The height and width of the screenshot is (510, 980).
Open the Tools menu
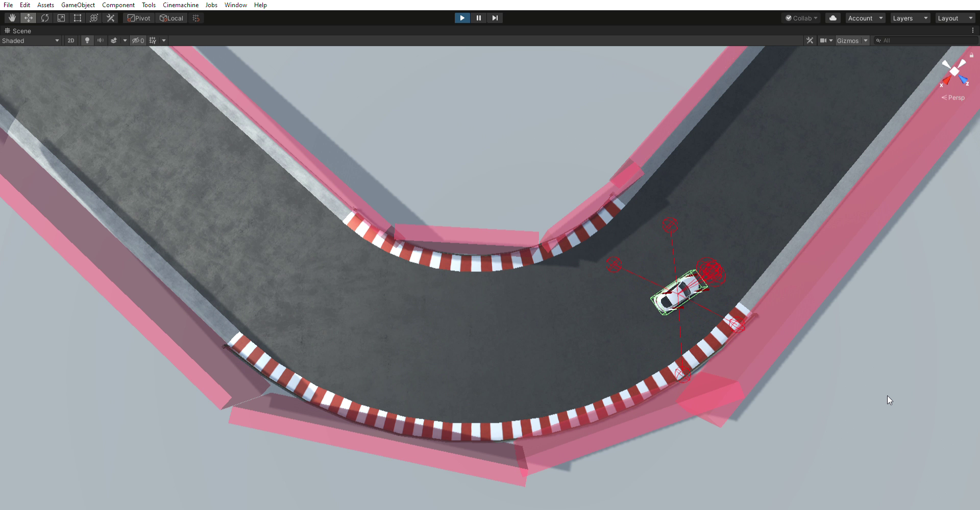coord(149,5)
